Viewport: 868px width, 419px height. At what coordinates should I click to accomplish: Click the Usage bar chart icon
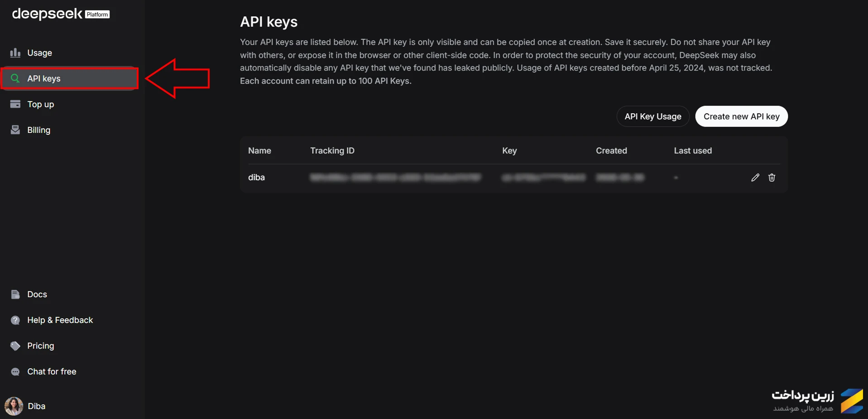click(x=15, y=52)
